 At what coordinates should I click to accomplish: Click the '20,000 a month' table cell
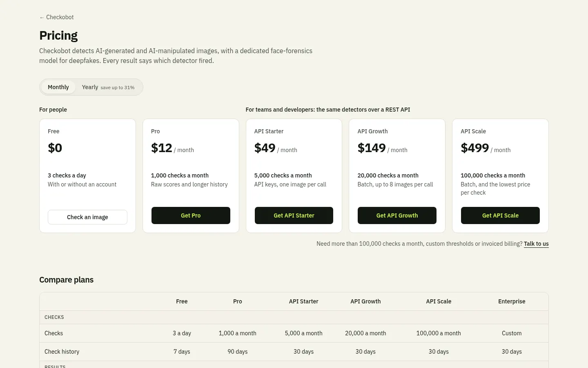[365, 333]
